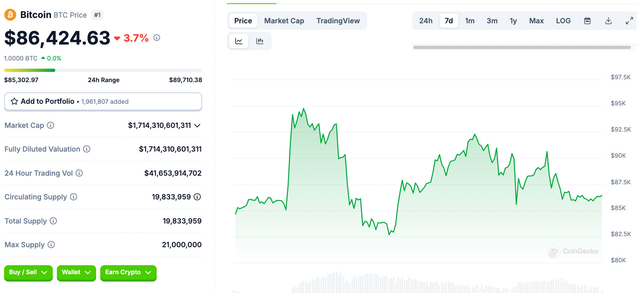The image size is (644, 293).
Task: Click the $85K axis label
Action: pyautogui.click(x=618, y=208)
